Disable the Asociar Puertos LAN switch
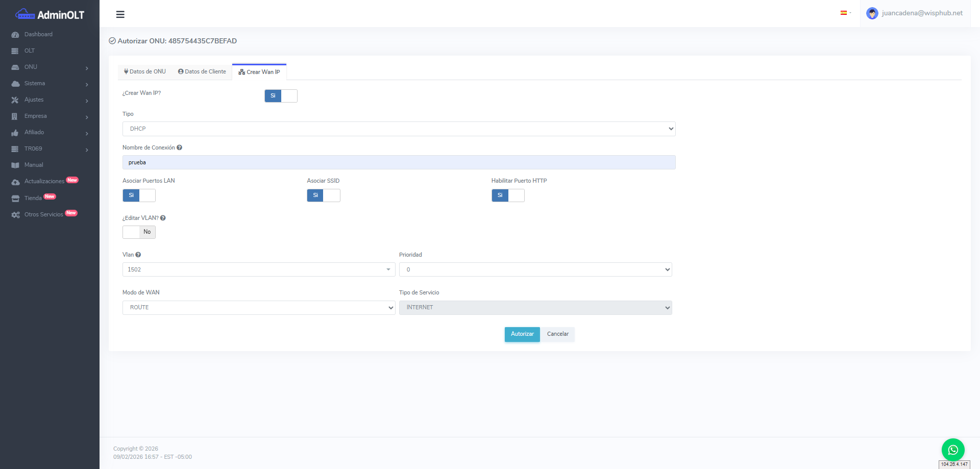 [x=139, y=195]
